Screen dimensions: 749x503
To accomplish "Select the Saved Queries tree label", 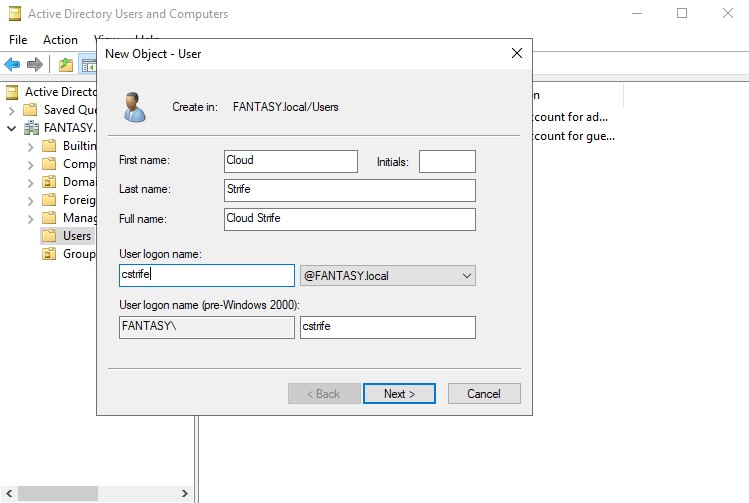I will 70,110.
